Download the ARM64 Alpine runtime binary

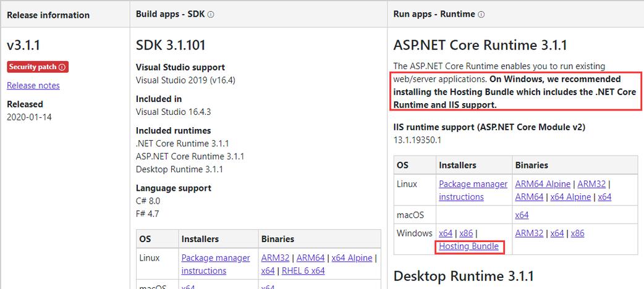pyautogui.click(x=543, y=184)
